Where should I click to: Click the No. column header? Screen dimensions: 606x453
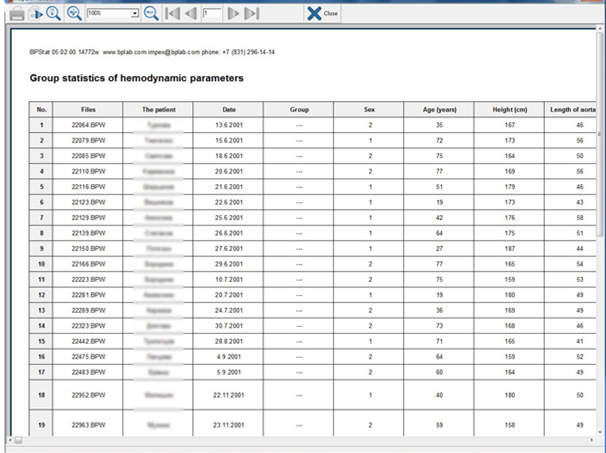tap(41, 109)
